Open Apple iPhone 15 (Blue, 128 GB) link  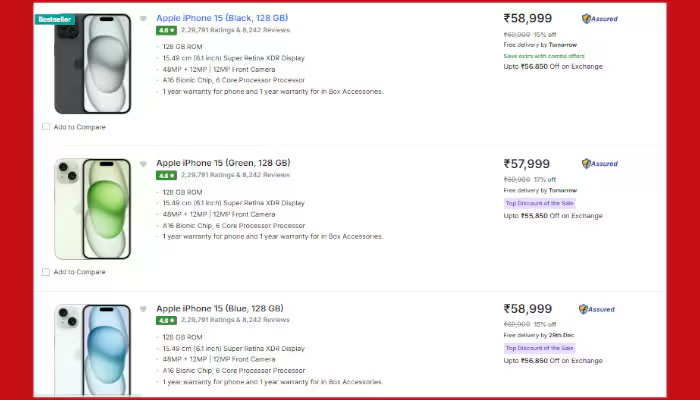pos(220,308)
